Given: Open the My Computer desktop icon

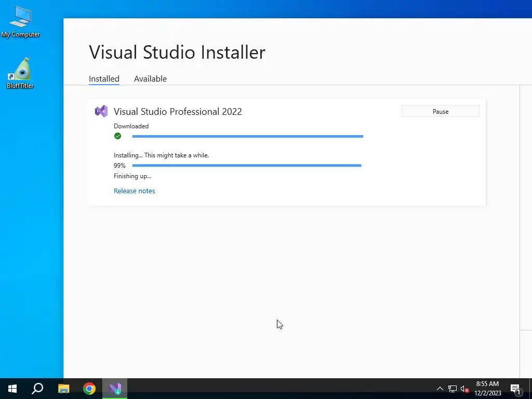Looking at the screenshot, I should tap(20, 21).
